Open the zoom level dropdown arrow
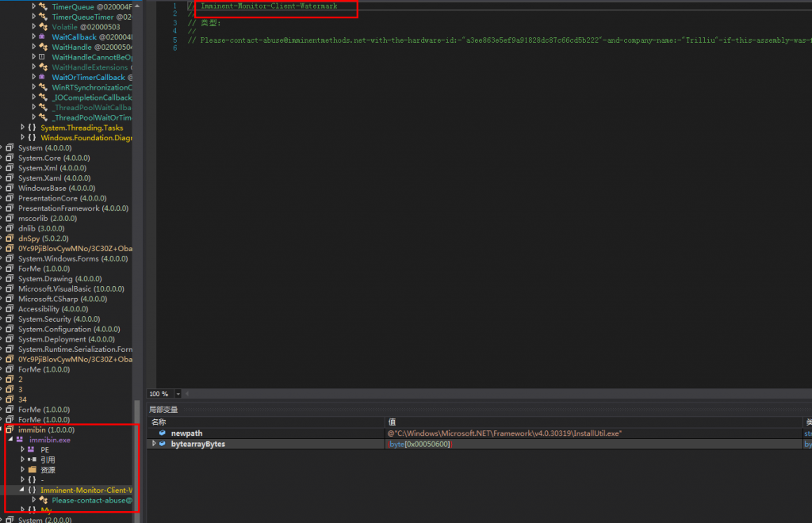 [178, 394]
